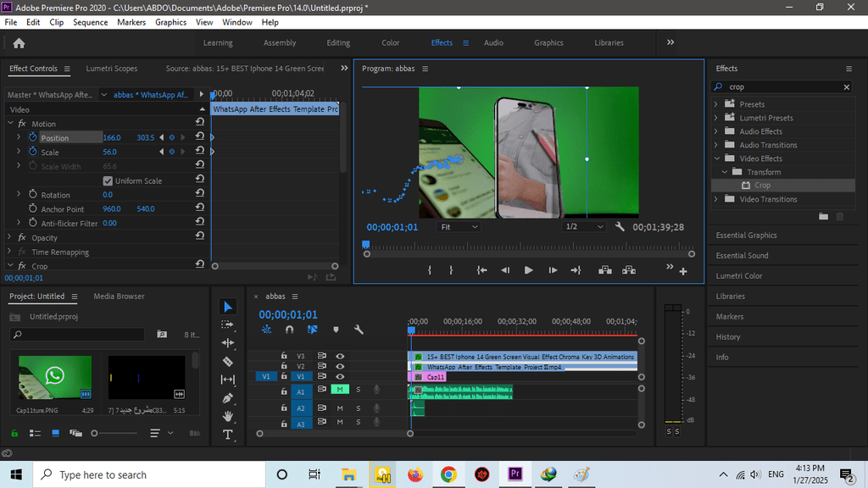The height and width of the screenshot is (488, 868).
Task: Toggle insert sequences as nests icon
Action: tap(266, 330)
